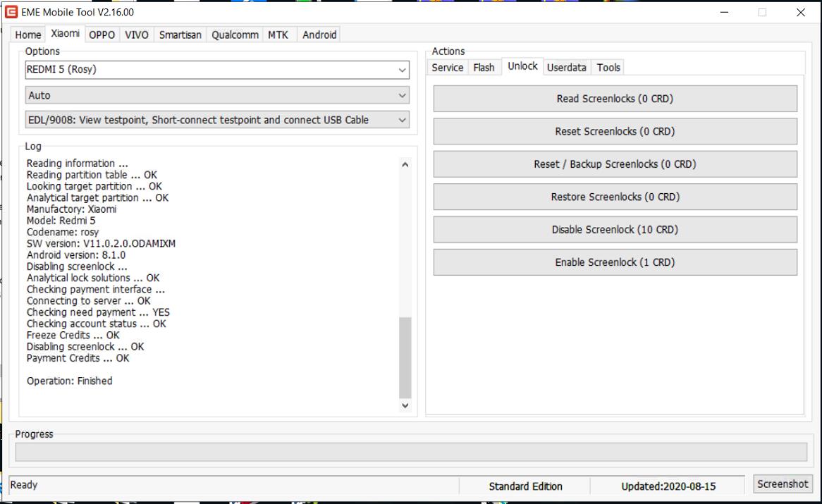
Task: Click 'Codename: rosy' in the log
Action: tap(62, 232)
